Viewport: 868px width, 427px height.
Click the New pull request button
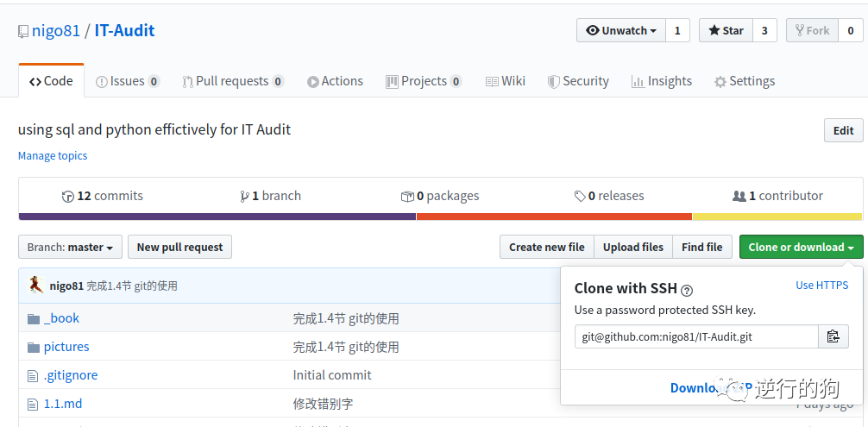click(180, 248)
